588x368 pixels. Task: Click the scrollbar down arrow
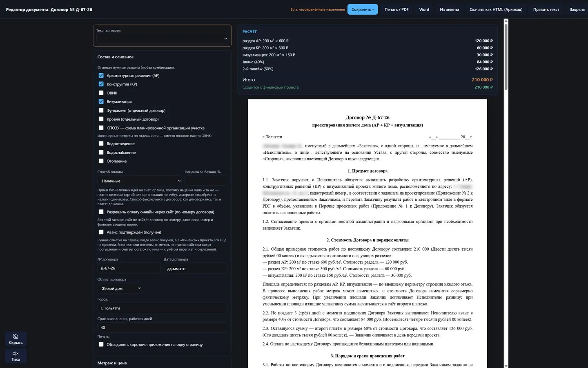pyautogui.click(x=506, y=366)
